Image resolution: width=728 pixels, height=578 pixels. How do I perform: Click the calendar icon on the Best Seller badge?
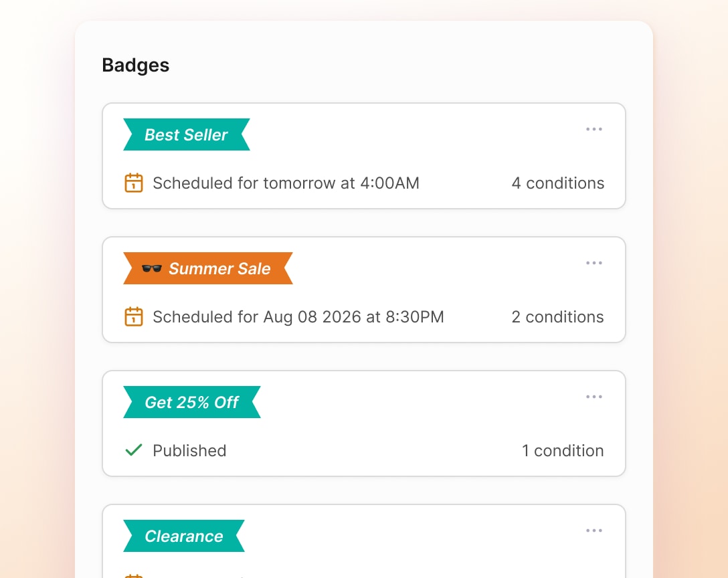point(134,183)
